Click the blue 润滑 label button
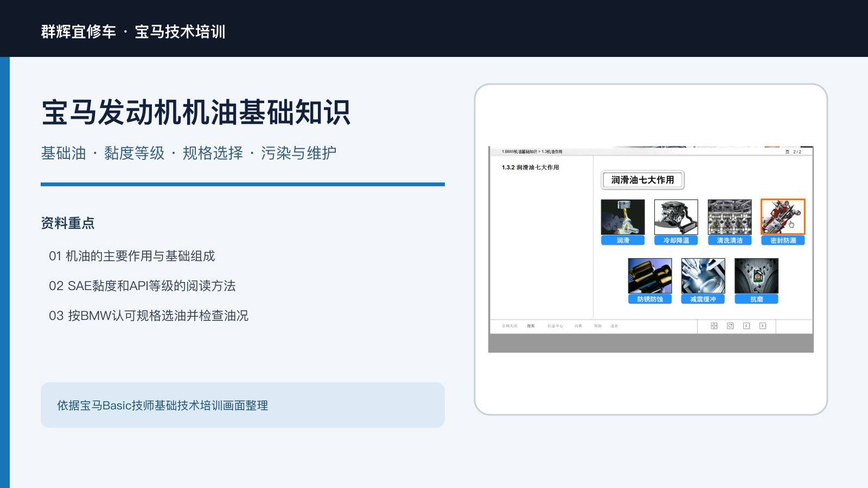The image size is (868, 488). 623,240
